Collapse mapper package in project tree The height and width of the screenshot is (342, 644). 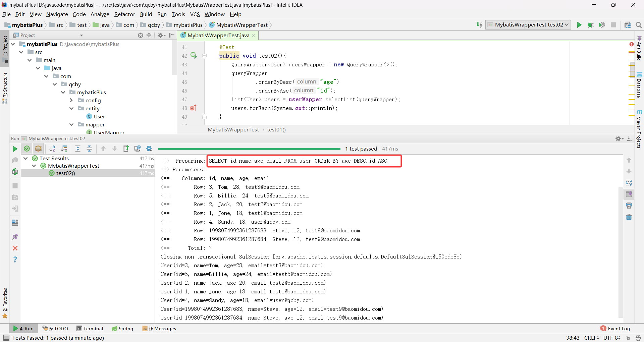tap(71, 124)
